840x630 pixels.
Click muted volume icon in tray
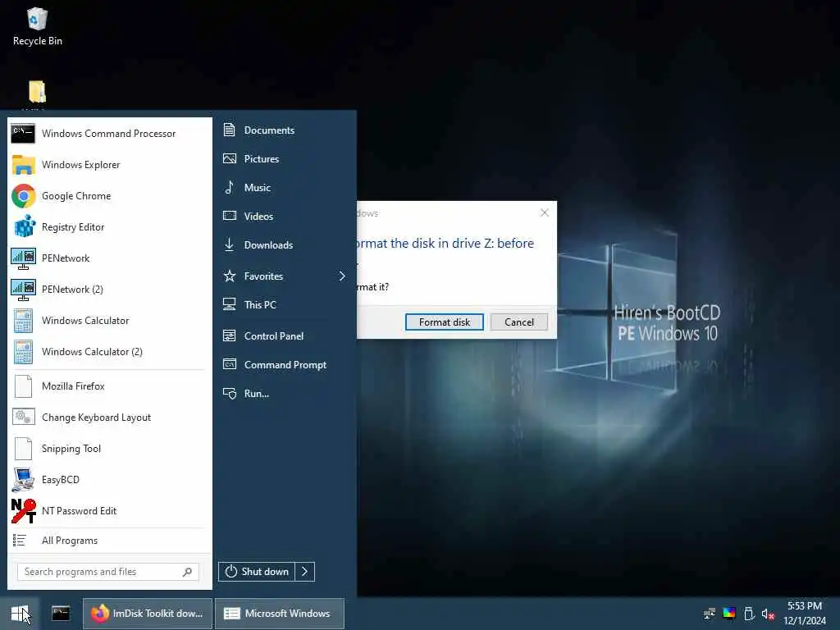[x=768, y=614]
